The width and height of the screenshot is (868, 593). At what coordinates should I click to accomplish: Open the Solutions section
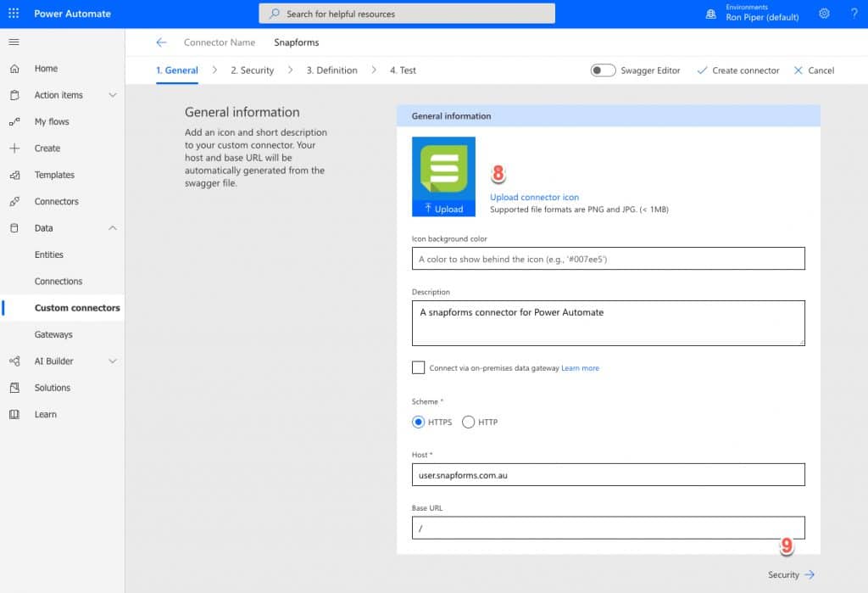point(54,388)
